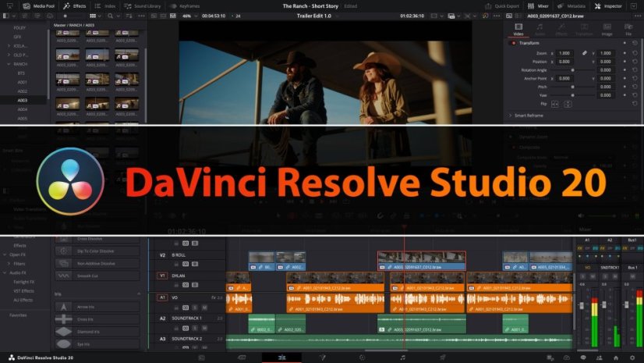The image size is (644, 363).
Task: Expand the KEELA... bin folder
Action: [9, 45]
